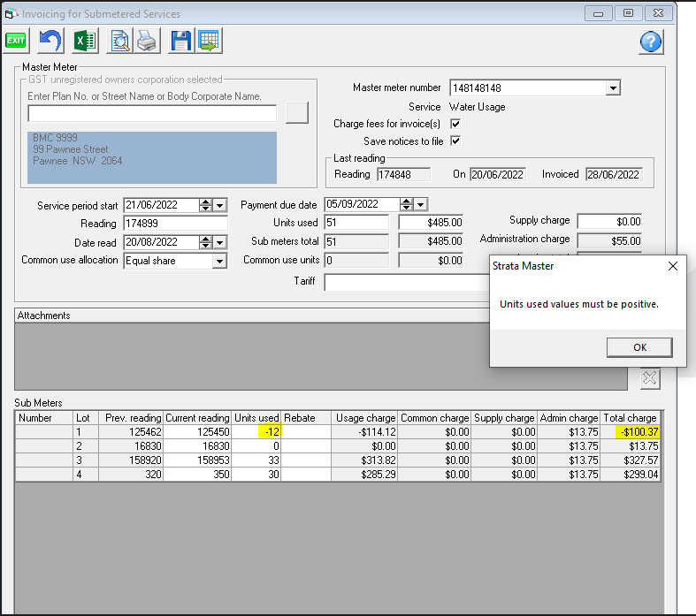The image size is (696, 616).
Task: Toggle the Charge fees for invoice(s) checkbox
Action: 455,124
